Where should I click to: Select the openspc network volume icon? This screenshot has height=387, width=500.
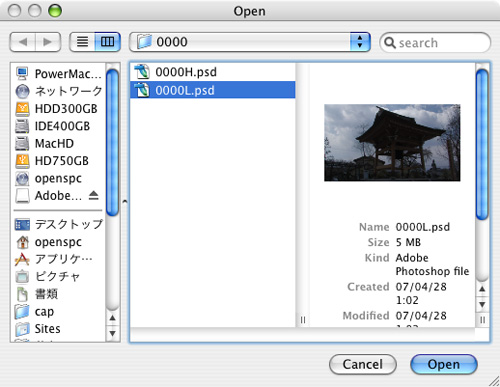tap(22, 178)
